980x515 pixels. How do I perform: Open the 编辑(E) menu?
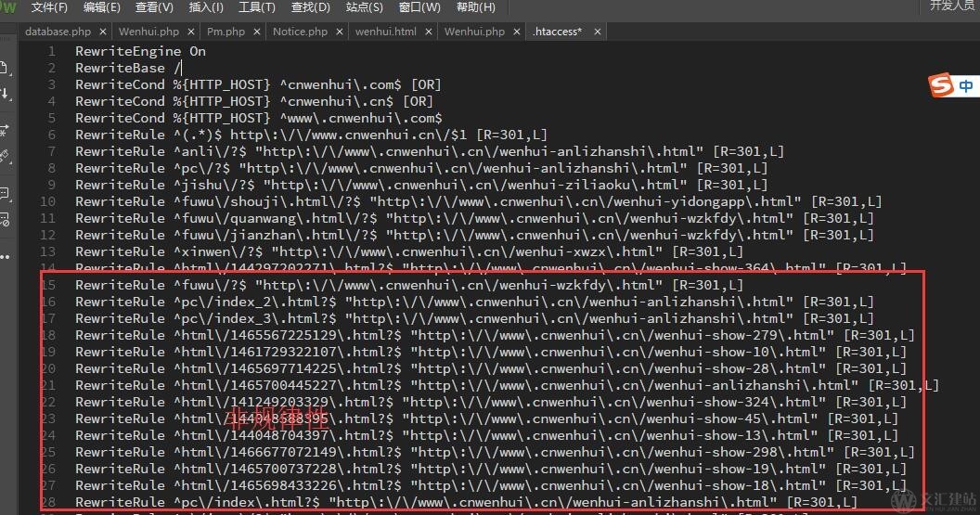coord(101,7)
